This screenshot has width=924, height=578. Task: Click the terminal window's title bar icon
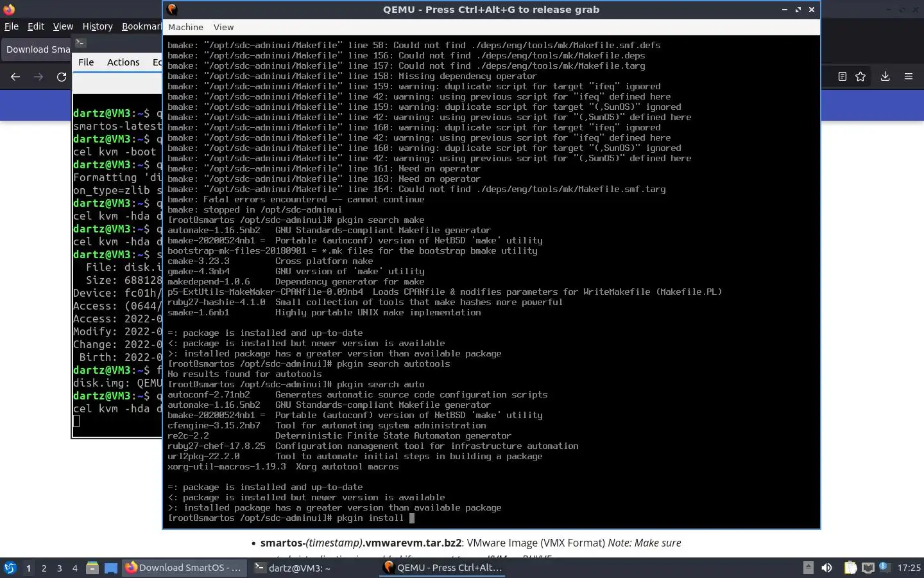(80, 43)
